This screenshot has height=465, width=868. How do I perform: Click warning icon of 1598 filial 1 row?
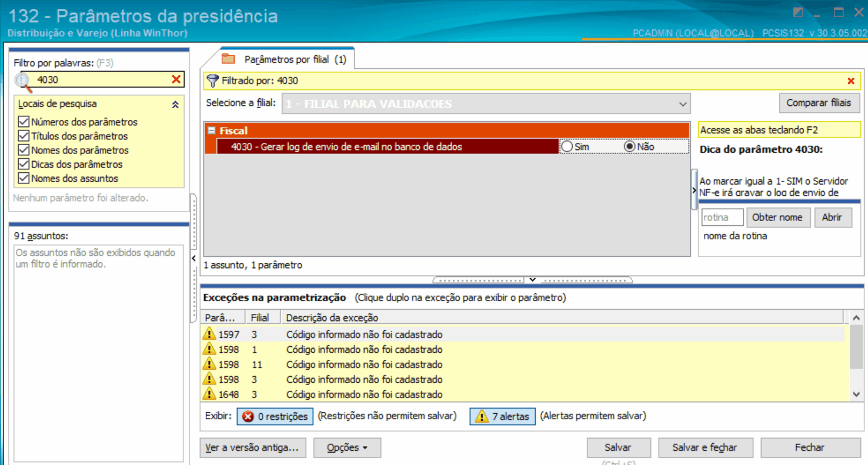[x=209, y=349]
